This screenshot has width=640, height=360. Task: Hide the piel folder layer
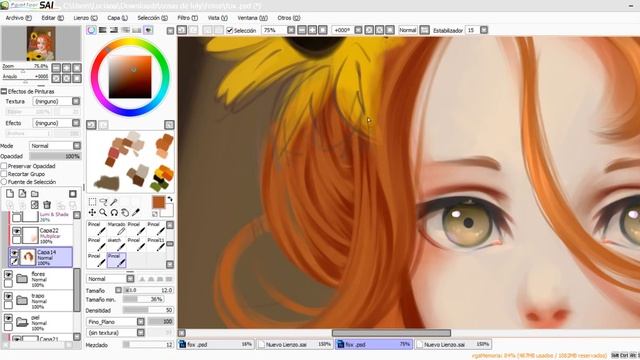pyautogui.click(x=8, y=318)
